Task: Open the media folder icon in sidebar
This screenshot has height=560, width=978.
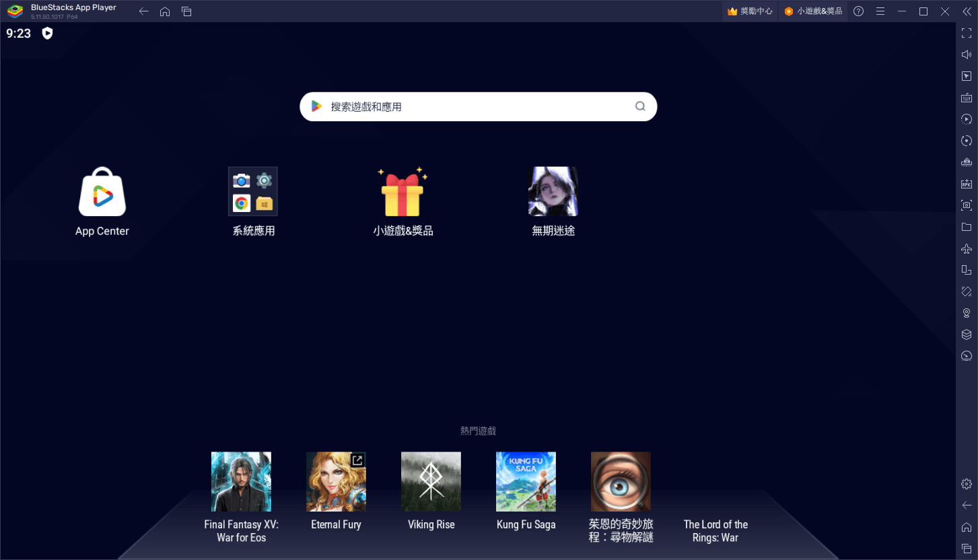Action: coord(967,227)
